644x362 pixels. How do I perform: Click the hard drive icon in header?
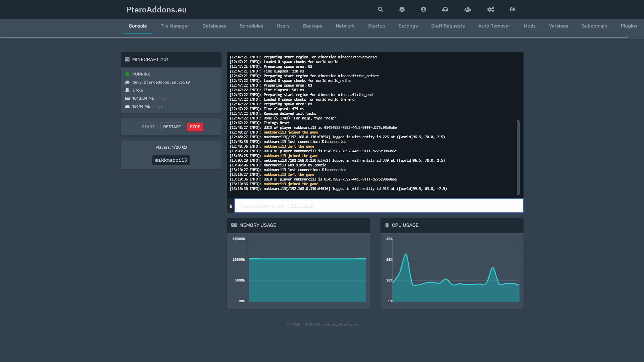click(445, 9)
